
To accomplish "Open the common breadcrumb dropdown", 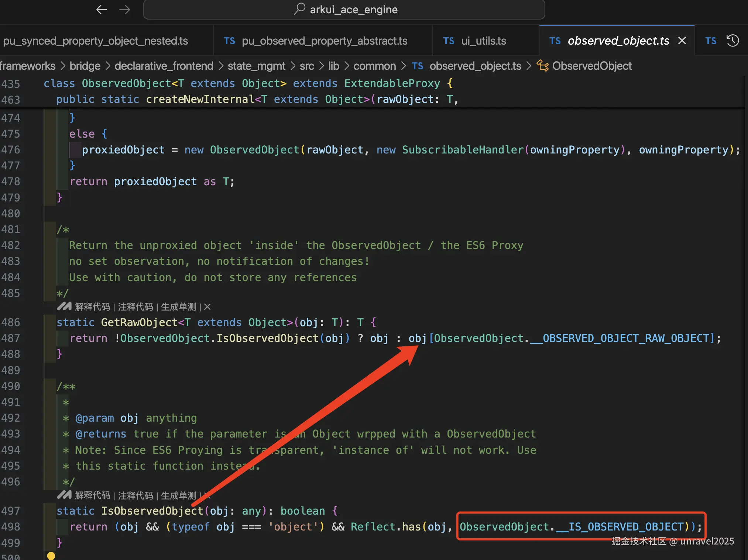I will pos(374,66).
